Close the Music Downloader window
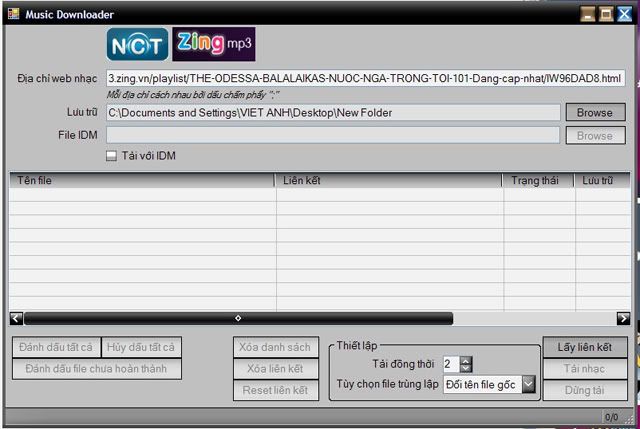This screenshot has height=429, width=640. 624,14
